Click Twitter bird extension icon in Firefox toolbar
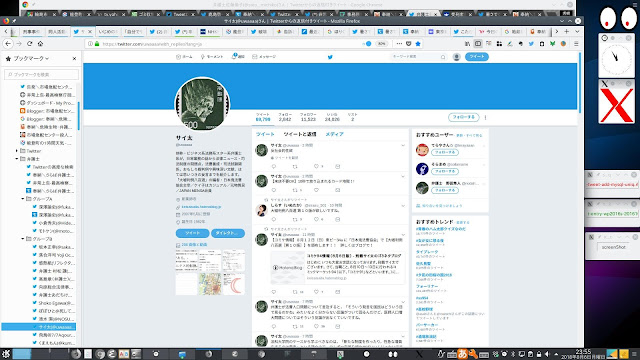 (531, 44)
